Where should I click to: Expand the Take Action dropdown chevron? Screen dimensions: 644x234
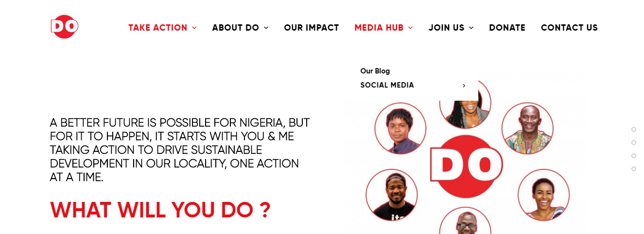(x=194, y=28)
